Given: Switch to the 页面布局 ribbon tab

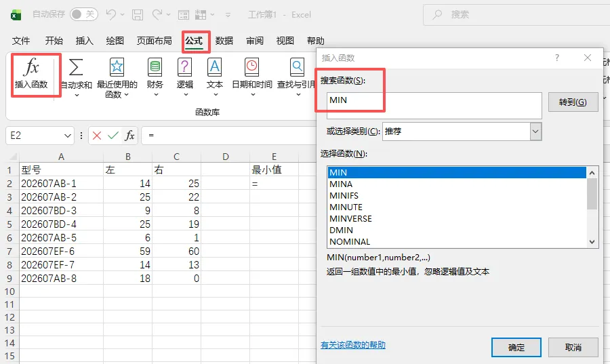Looking at the screenshot, I should pos(154,41).
